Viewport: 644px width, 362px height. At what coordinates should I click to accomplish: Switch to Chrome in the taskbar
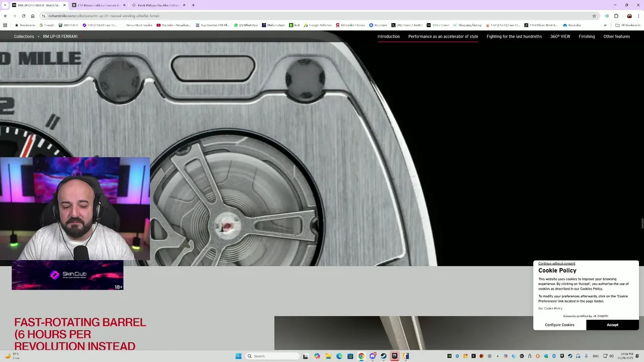click(361, 356)
